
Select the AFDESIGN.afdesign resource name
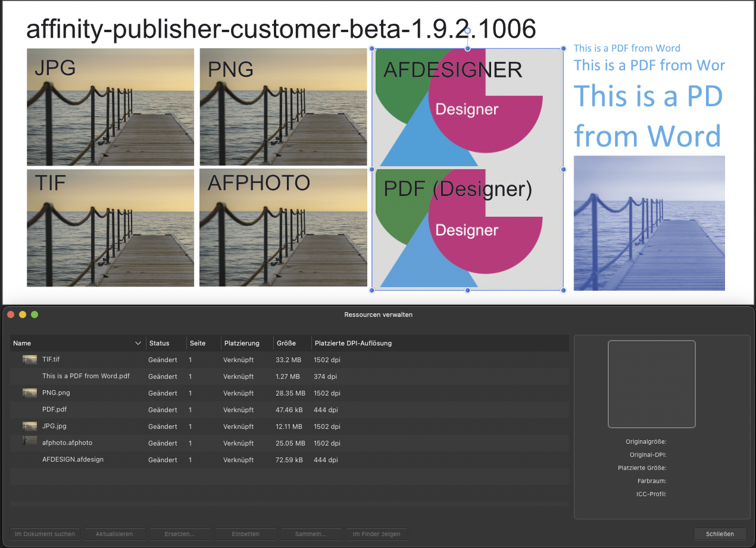click(73, 460)
